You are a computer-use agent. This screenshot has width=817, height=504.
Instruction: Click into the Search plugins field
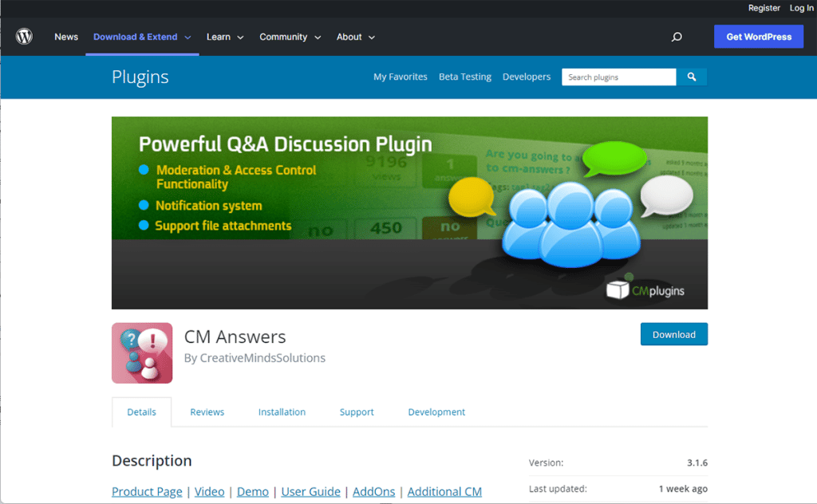click(x=618, y=77)
